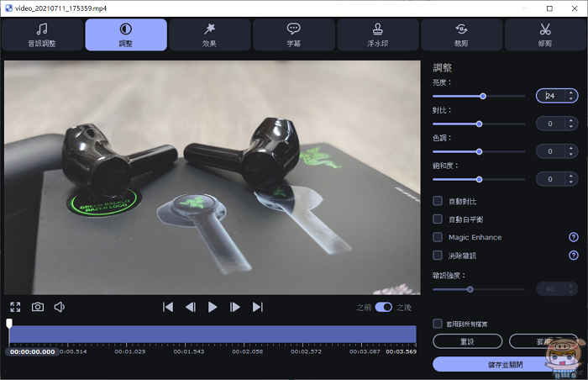Click the blue timeline clip bar
The image size is (588, 380).
213,335
